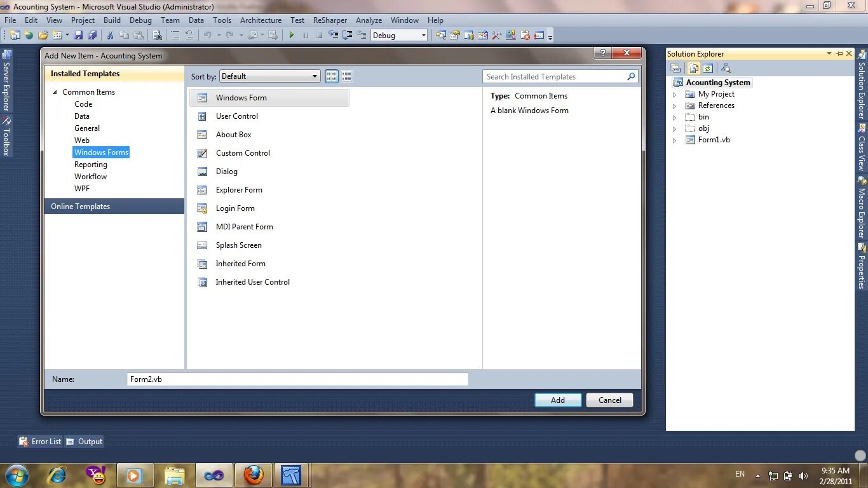This screenshot has height=488, width=868.
Task: Click the Stop Debugging square icon
Action: 320,36
